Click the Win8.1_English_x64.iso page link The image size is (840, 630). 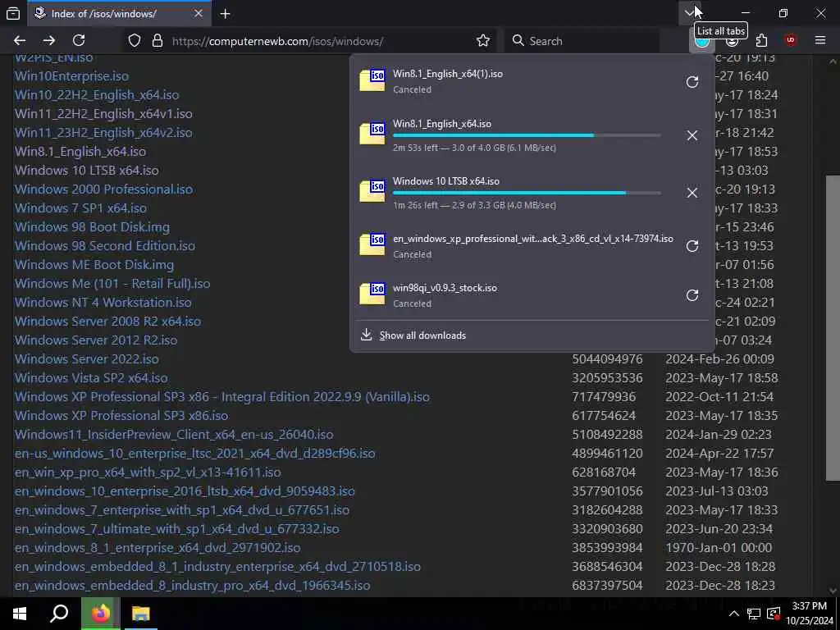click(80, 152)
